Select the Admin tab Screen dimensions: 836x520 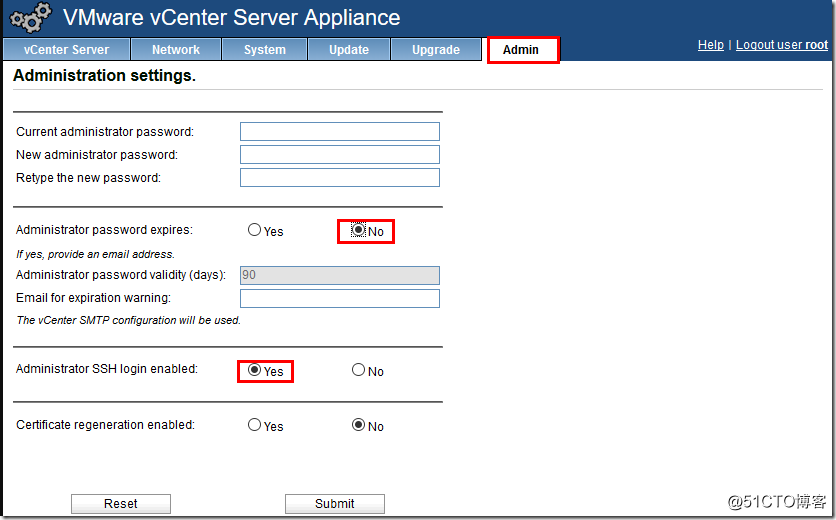pyautogui.click(x=522, y=50)
